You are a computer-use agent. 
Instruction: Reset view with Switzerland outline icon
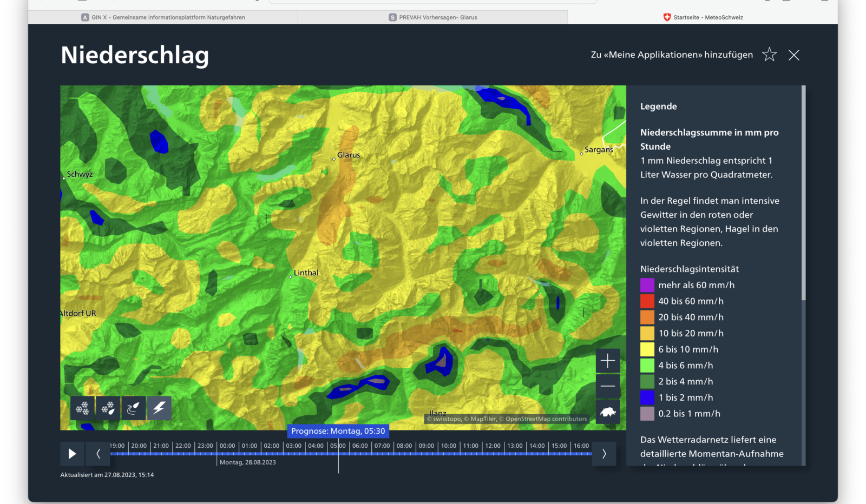608,412
